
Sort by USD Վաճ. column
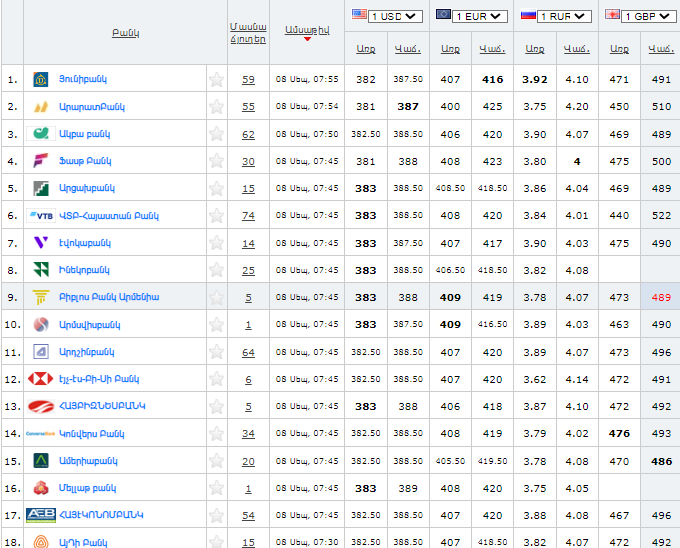pyautogui.click(x=408, y=49)
